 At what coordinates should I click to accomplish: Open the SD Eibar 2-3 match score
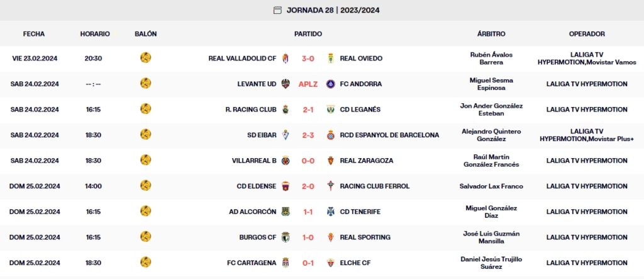coord(308,135)
